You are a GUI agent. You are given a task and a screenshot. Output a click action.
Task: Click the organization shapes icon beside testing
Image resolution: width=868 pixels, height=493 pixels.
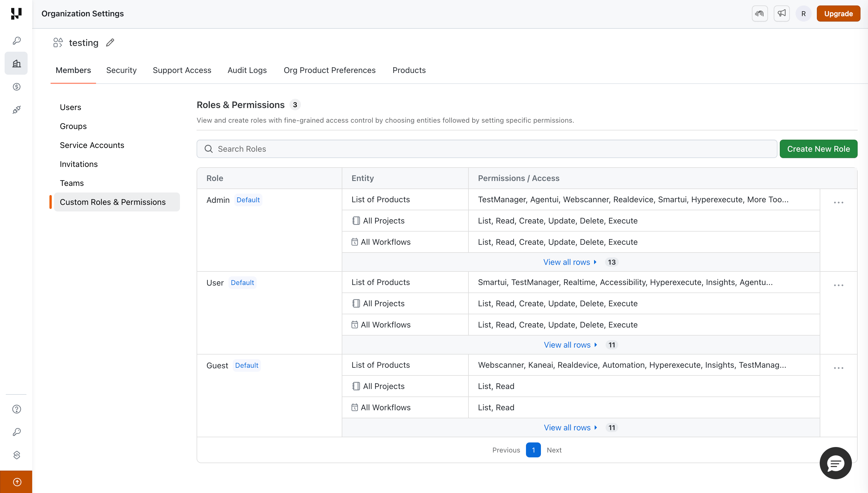tap(58, 43)
